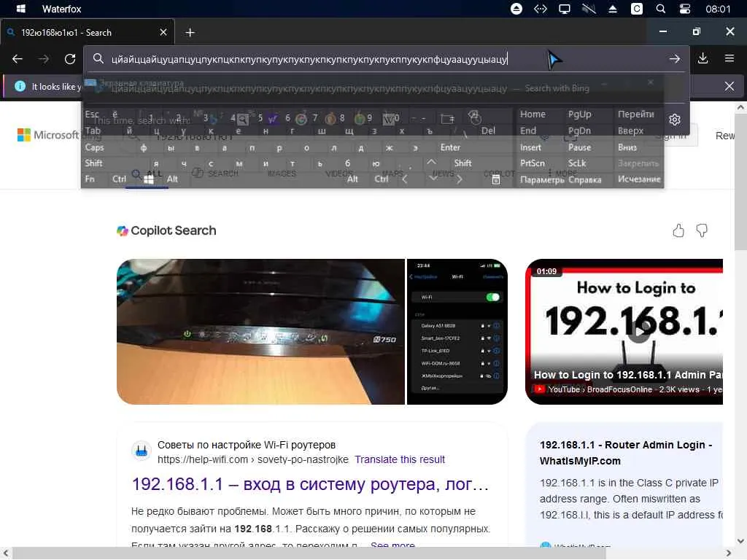747x560 pixels.
Task: Click 'Вверх' on the on-screen keyboard
Action: click(630, 131)
